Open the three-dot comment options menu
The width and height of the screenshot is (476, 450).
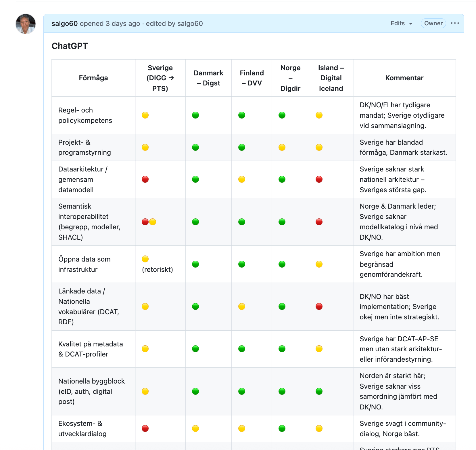(455, 23)
